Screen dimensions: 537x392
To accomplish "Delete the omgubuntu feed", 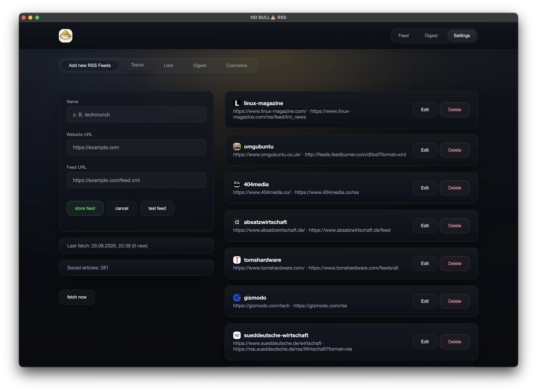I will [x=455, y=150].
